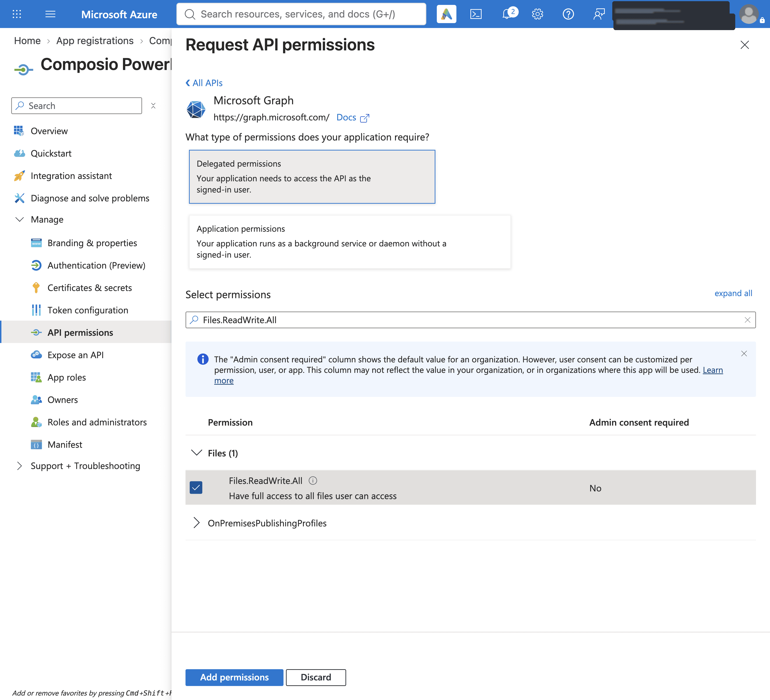Open portal settings gear
Screen dimensions: 770x700
(537, 14)
